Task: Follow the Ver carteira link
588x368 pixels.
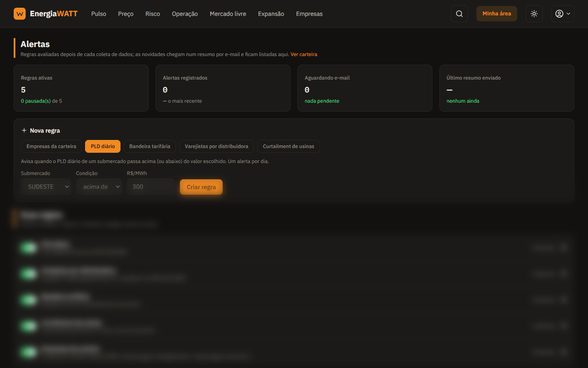Action: [304, 54]
